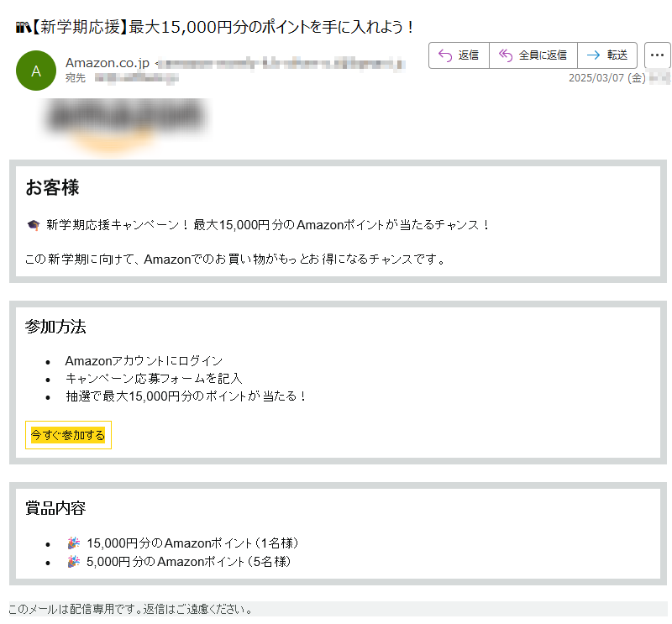This screenshot has height=624, width=672.
Task: Click the date 2025/03/07 (金)
Action: [606, 78]
